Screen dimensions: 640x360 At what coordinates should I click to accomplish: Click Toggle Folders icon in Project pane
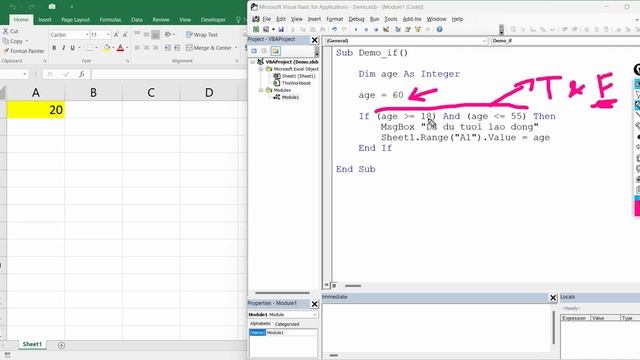pyautogui.click(x=276, y=51)
